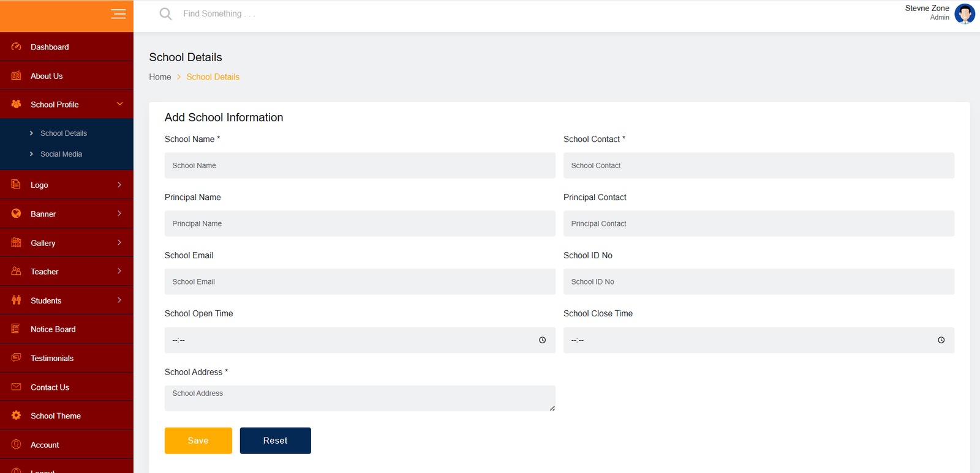The height and width of the screenshot is (473, 980).
Task: Click the Logo sidebar icon
Action: pos(17,185)
